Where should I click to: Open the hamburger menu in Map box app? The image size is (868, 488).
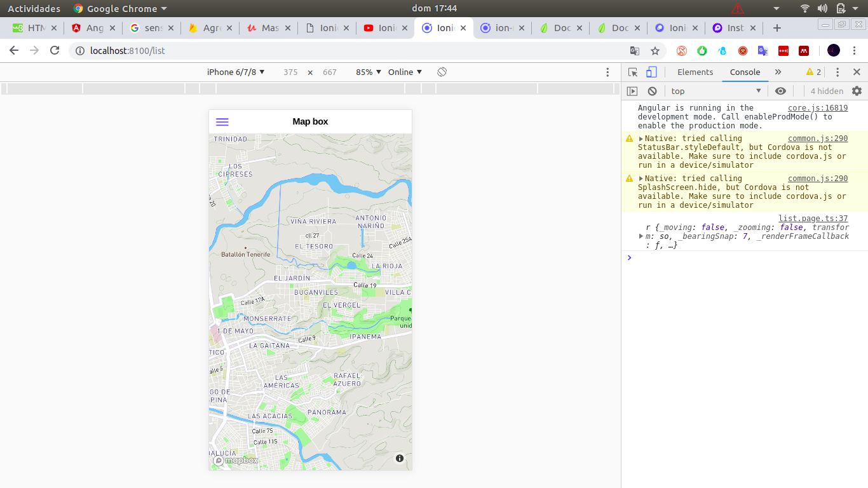[222, 121]
